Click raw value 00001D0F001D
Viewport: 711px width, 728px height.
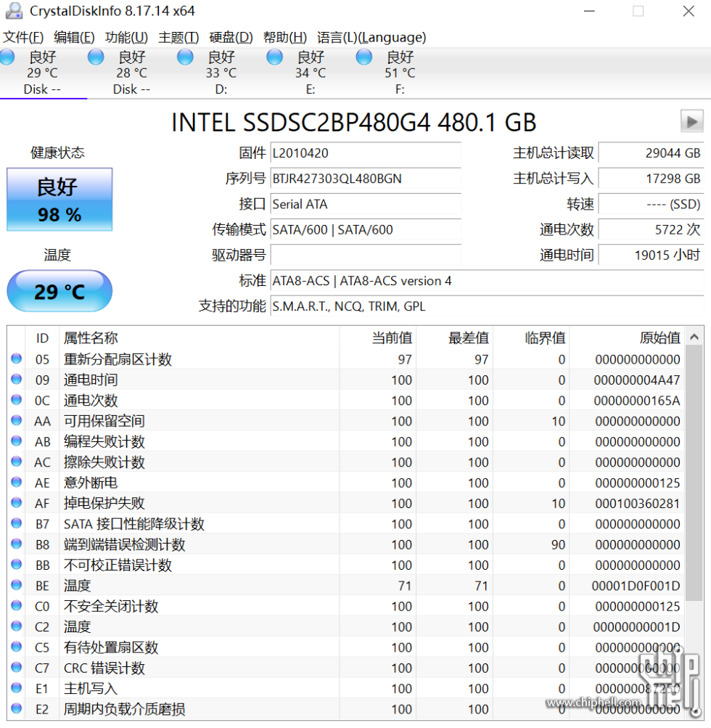[636, 586]
